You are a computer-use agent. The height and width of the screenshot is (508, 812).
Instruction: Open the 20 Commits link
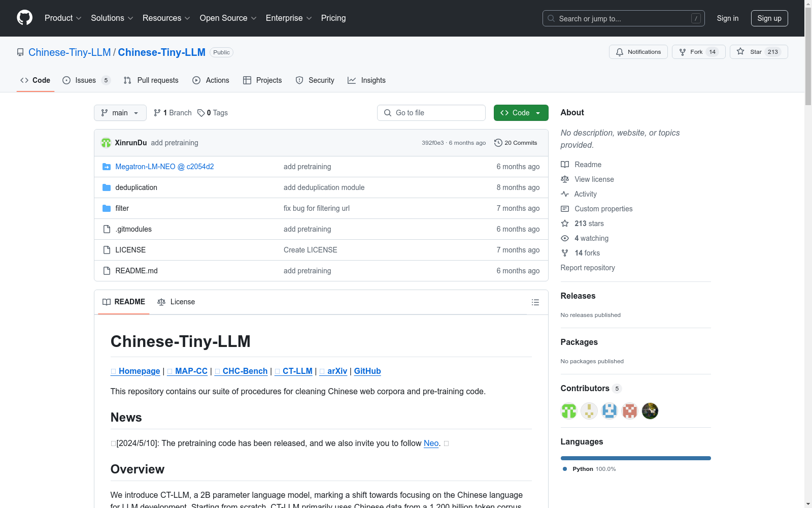click(x=516, y=143)
